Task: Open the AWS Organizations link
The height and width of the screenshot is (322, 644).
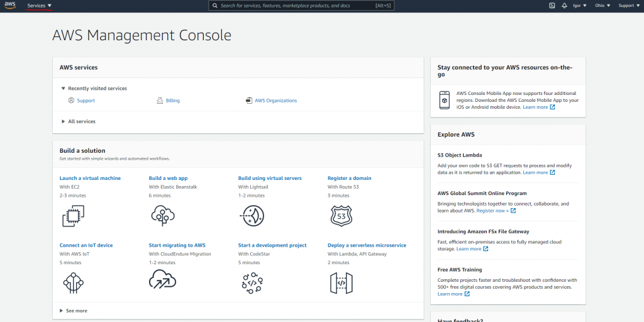Action: pos(275,101)
